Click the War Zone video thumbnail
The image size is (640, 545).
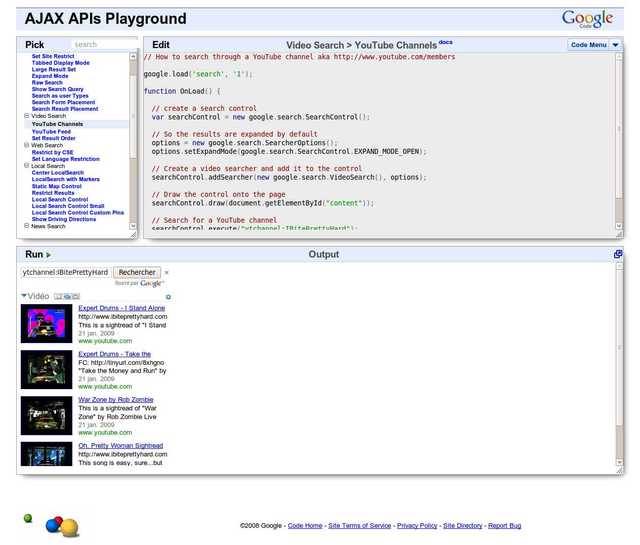pos(47,416)
